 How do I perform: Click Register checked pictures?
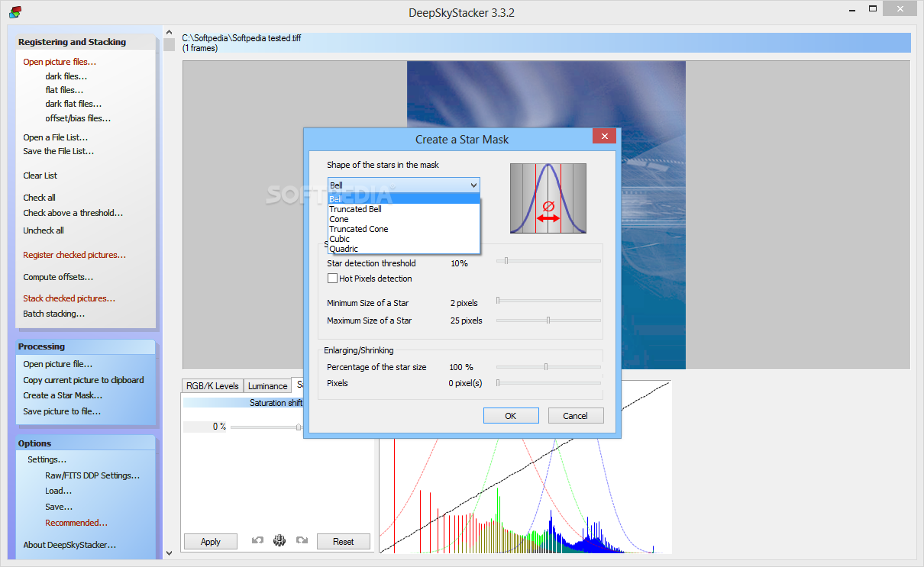click(74, 255)
